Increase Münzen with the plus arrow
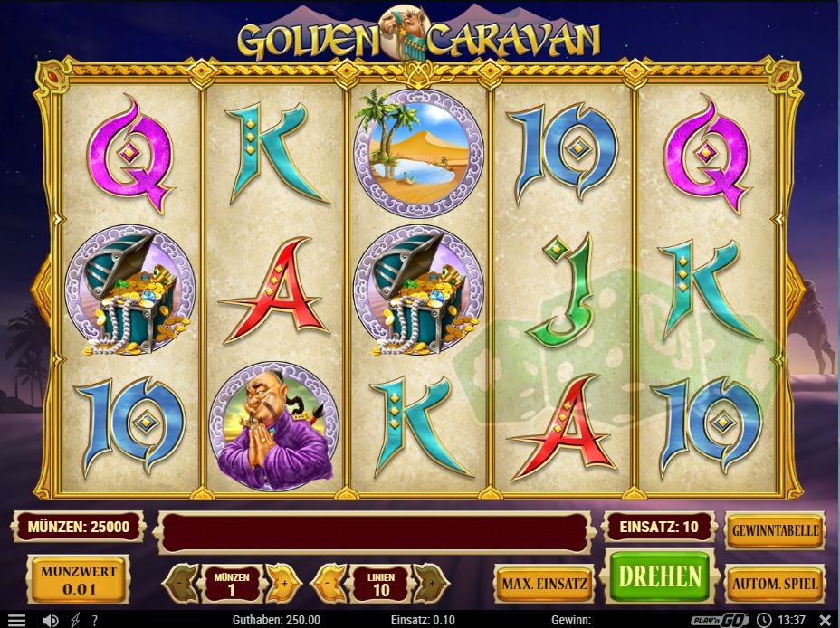The height and width of the screenshot is (628, 840). [282, 583]
